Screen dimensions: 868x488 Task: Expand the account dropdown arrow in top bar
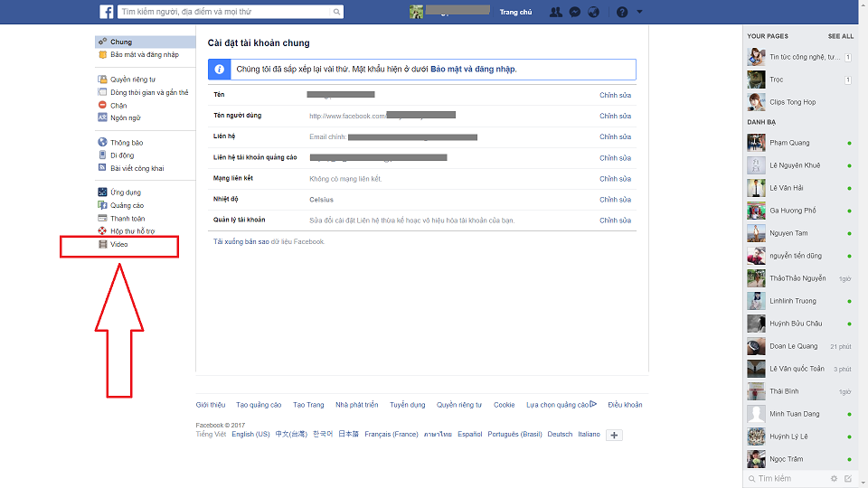639,12
